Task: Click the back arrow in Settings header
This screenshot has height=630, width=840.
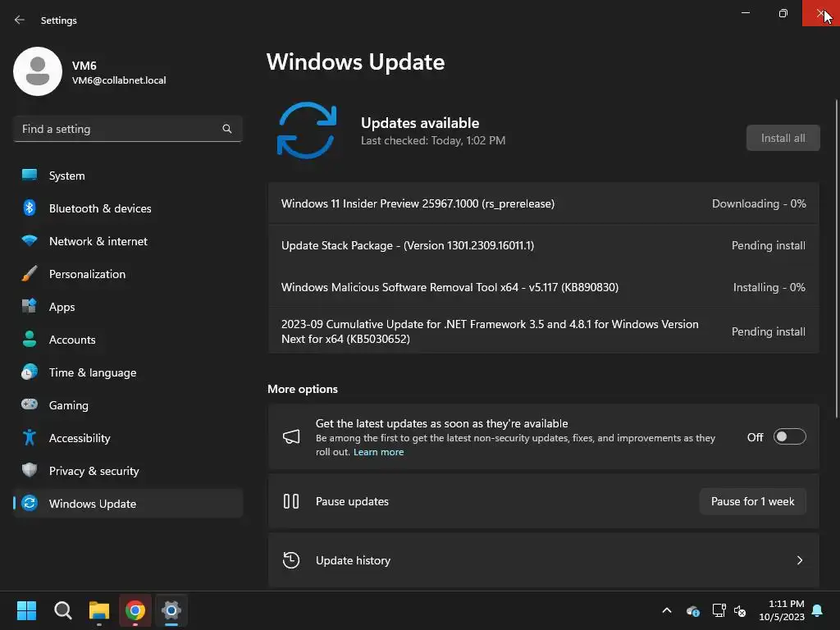Action: [20, 20]
